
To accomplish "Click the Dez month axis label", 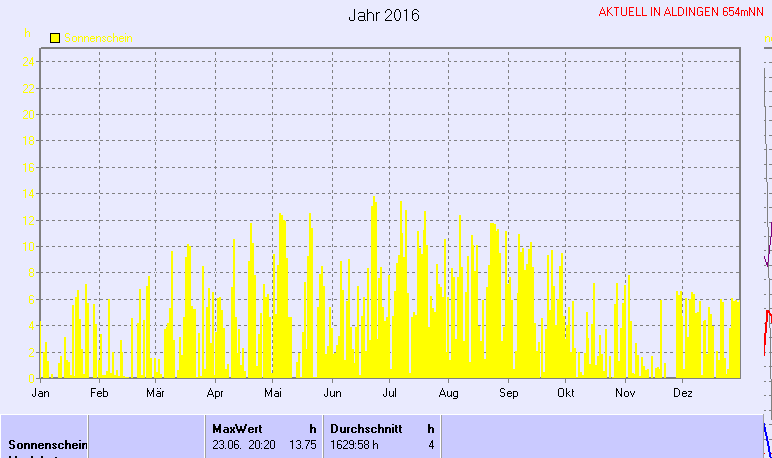I will [684, 394].
